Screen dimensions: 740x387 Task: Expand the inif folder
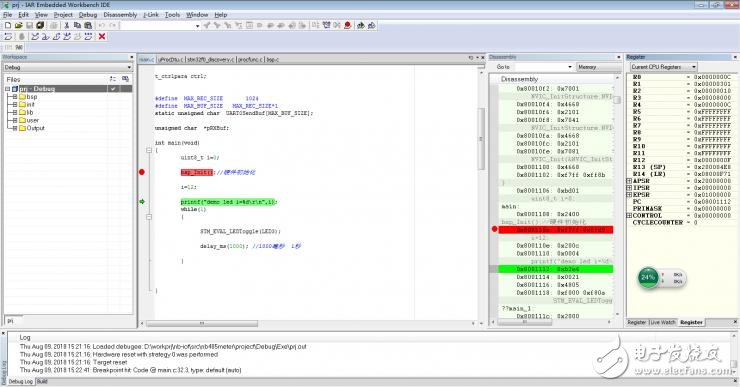tap(15, 104)
